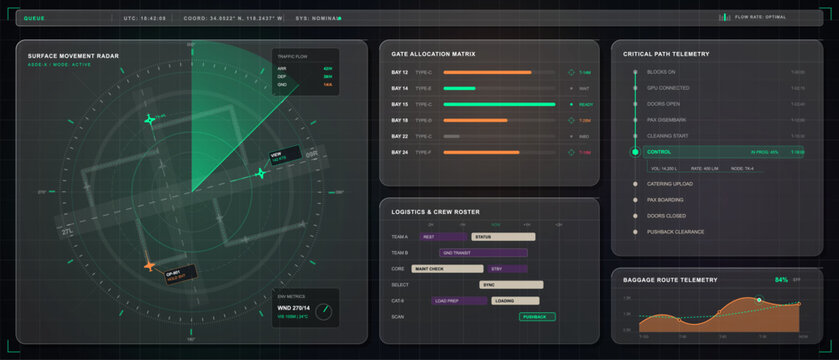Click the Doors Closed timeline node

pos(635,216)
